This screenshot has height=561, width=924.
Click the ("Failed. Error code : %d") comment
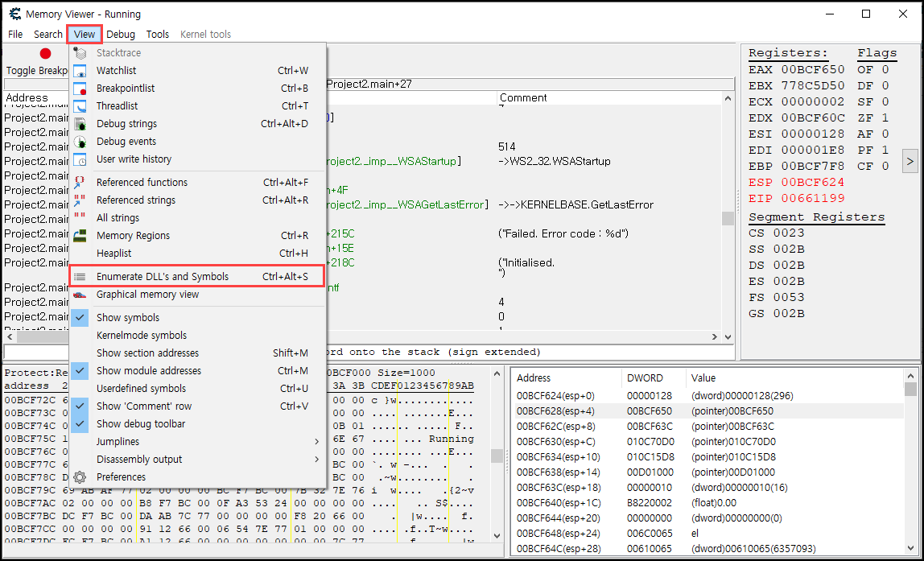tap(563, 234)
